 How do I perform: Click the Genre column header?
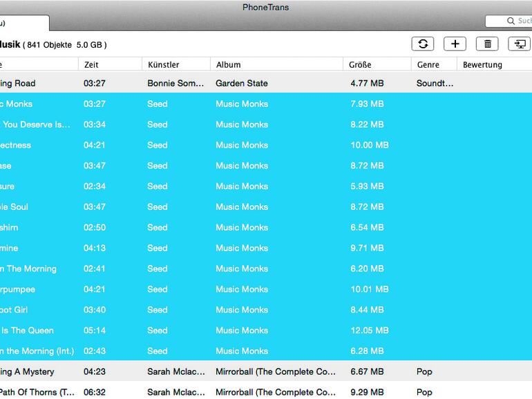click(x=433, y=65)
